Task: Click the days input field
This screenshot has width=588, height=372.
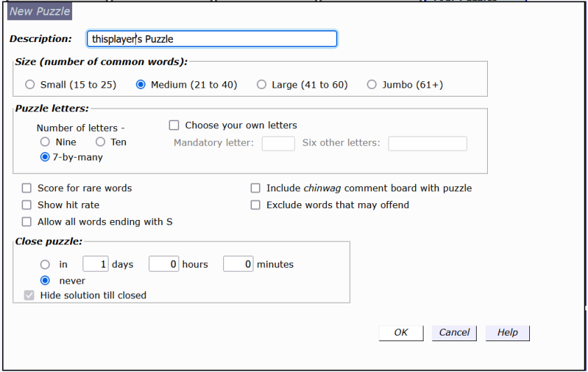Action: 94,264
